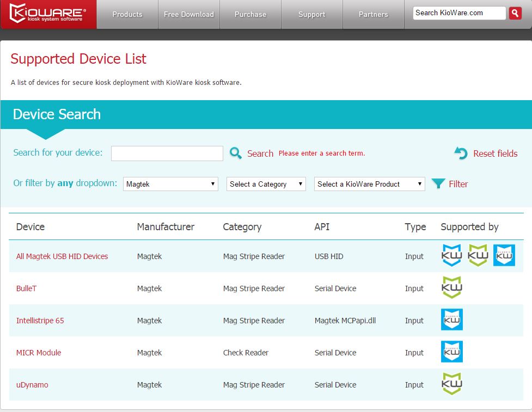The width and height of the screenshot is (532, 412).
Task: Open the BulleT device link
Action: tap(27, 288)
